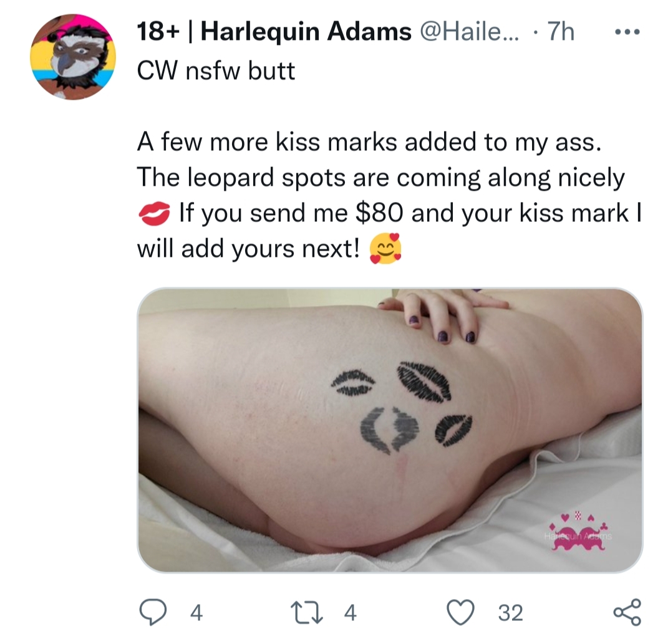Click the reply count 4

click(196, 613)
